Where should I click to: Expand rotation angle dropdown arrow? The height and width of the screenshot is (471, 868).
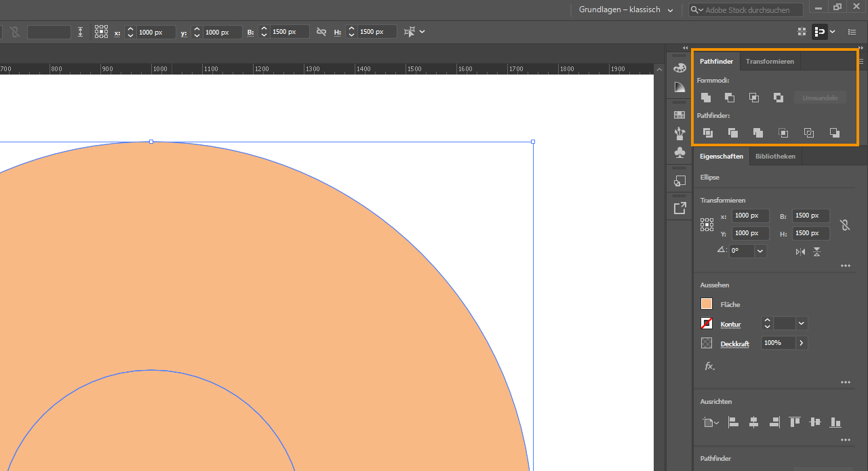click(760, 251)
